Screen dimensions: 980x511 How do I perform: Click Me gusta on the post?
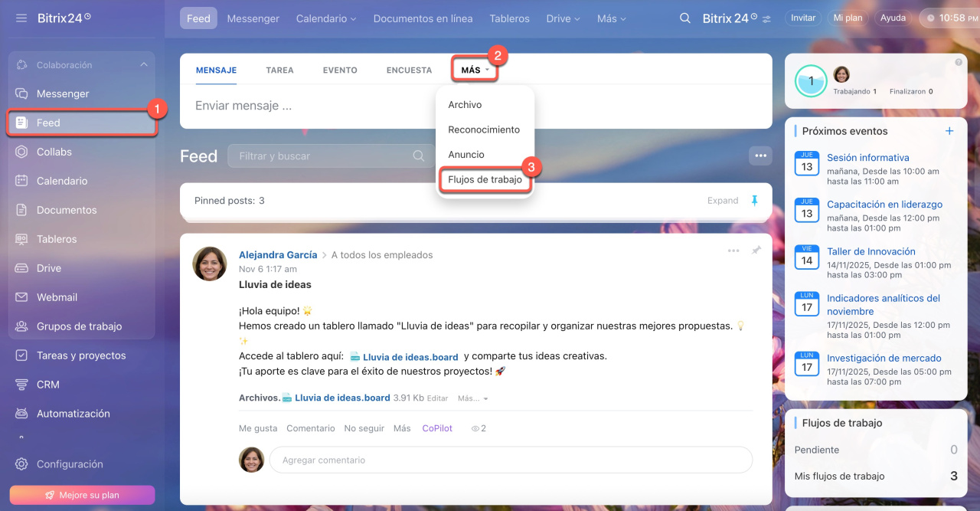tap(258, 428)
